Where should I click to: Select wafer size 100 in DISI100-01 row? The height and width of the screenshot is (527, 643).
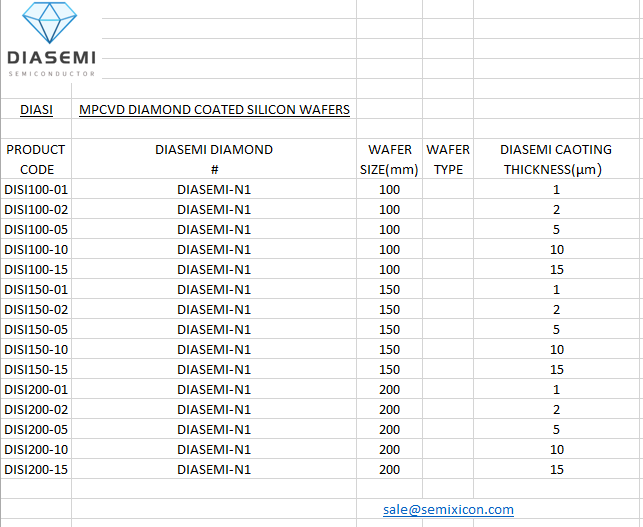click(x=390, y=189)
